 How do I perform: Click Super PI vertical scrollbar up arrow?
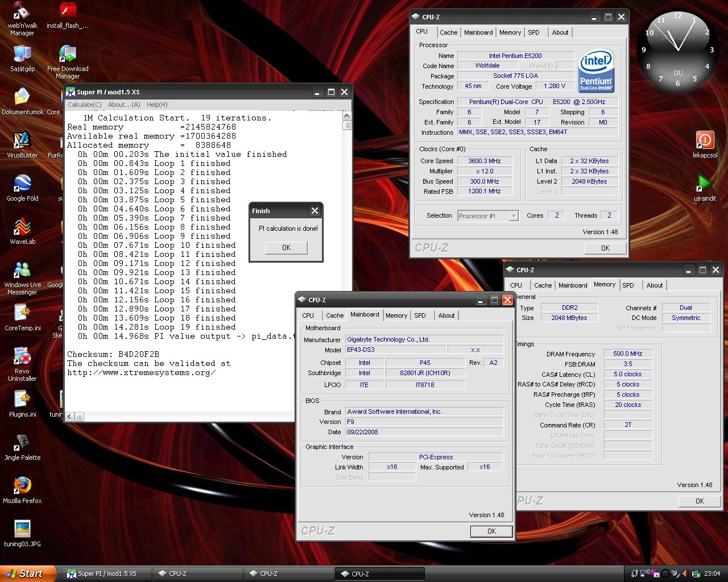pos(347,116)
